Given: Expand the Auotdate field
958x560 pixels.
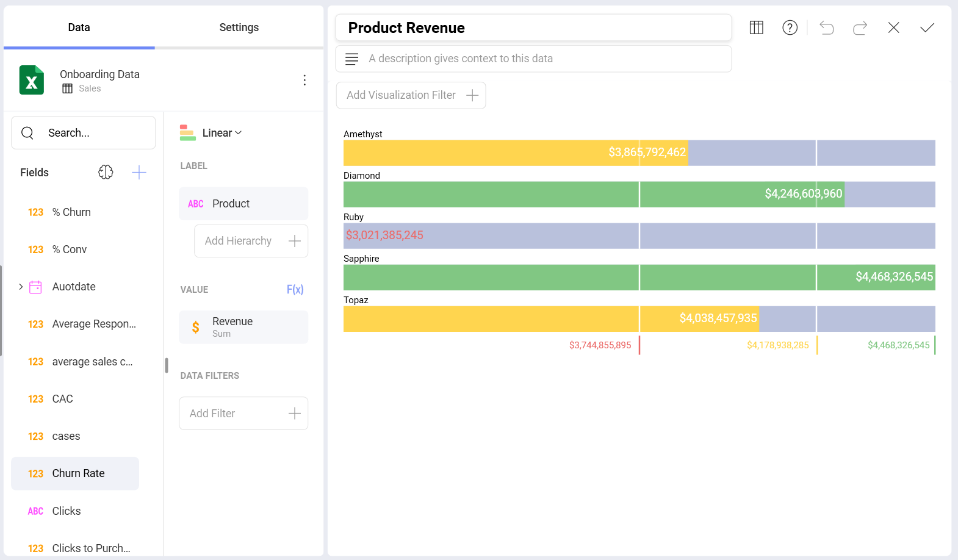Looking at the screenshot, I should 21,287.
